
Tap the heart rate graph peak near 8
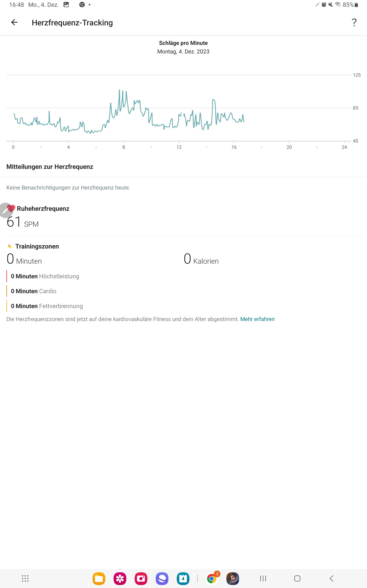[x=119, y=90]
